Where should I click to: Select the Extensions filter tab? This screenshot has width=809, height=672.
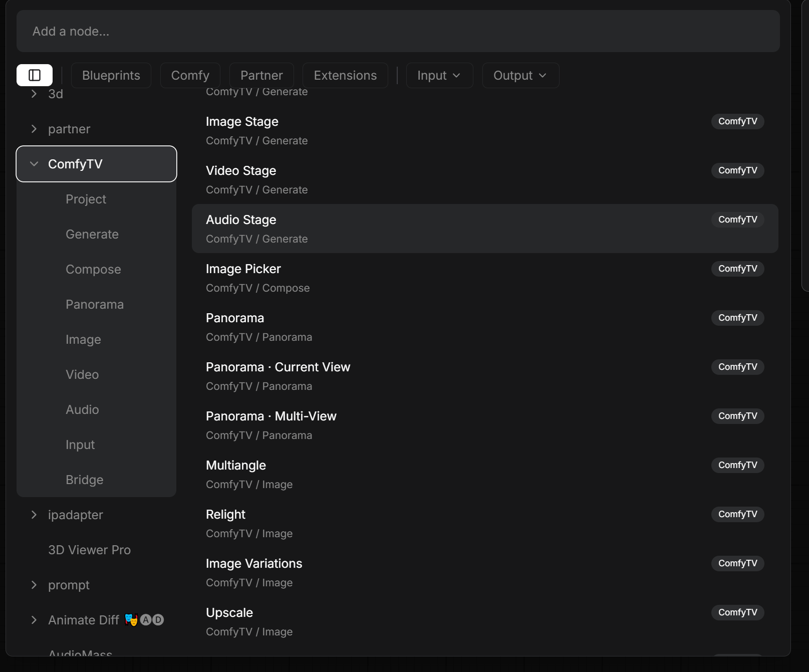tap(345, 75)
